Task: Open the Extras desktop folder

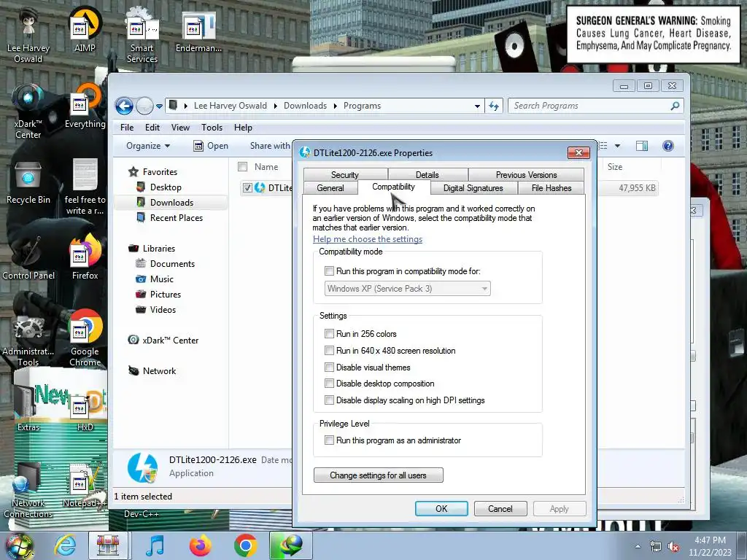Action: tap(28, 408)
